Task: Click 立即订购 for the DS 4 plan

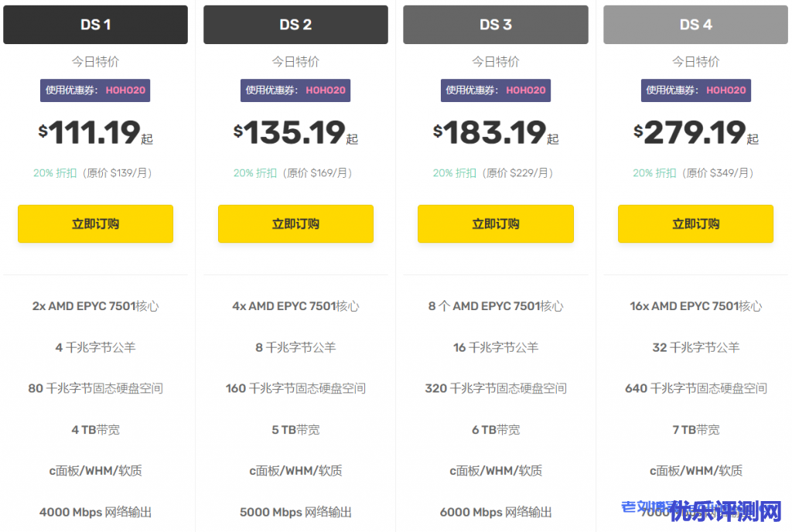Action: [695, 224]
